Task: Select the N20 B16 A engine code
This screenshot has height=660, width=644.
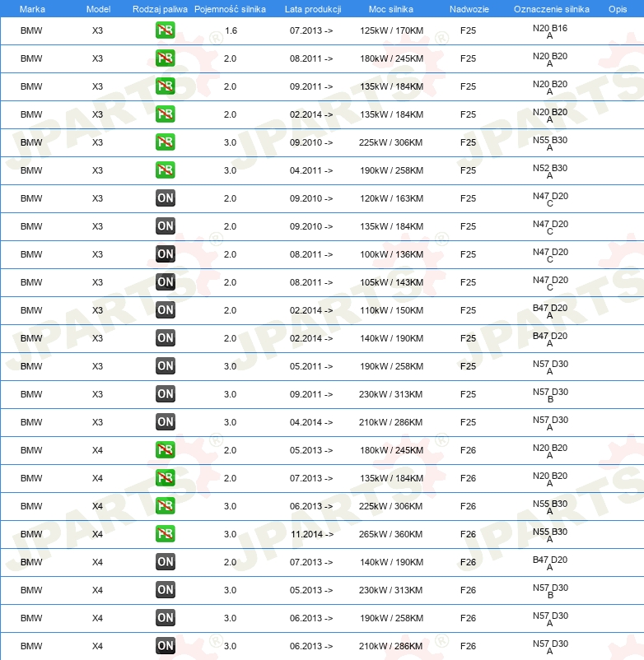Action: [549, 31]
